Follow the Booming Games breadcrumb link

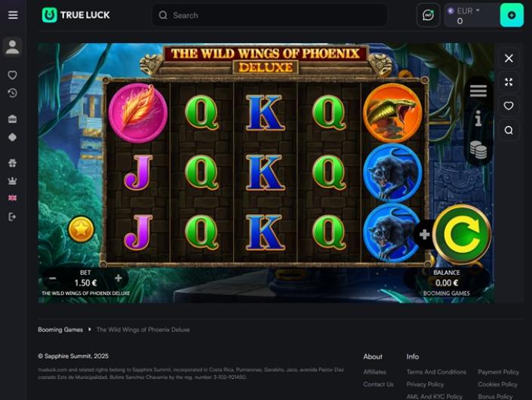tap(60, 329)
